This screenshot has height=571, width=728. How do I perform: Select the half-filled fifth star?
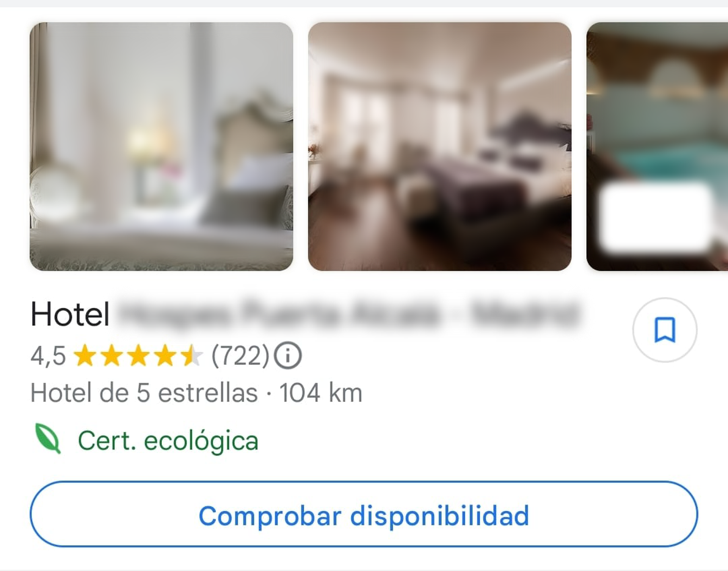pos(191,356)
